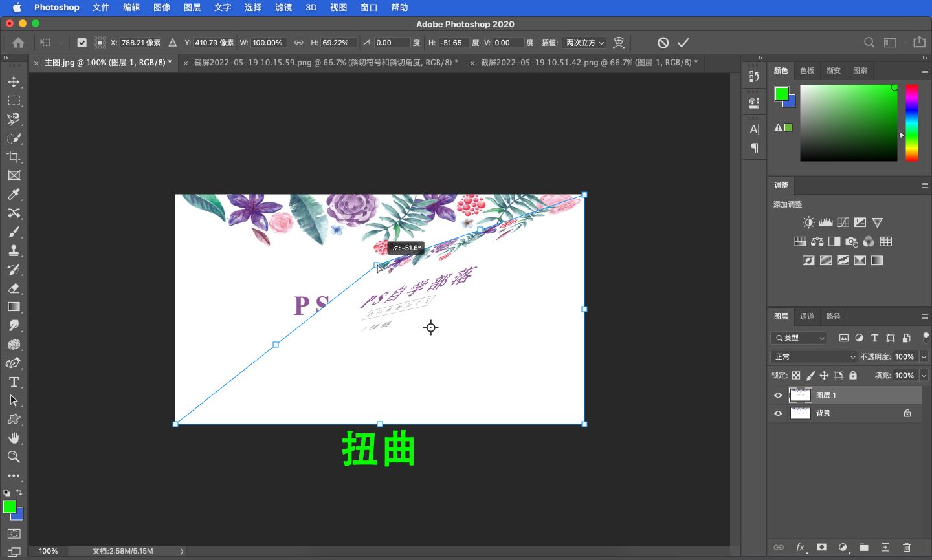Pick a color from the hue slider

[x=911, y=122]
